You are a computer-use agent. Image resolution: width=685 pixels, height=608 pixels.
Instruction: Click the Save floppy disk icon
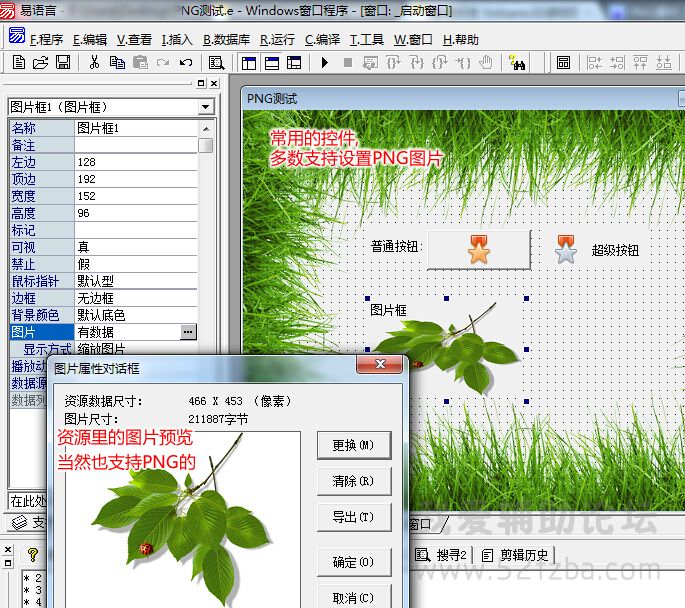coord(63,62)
